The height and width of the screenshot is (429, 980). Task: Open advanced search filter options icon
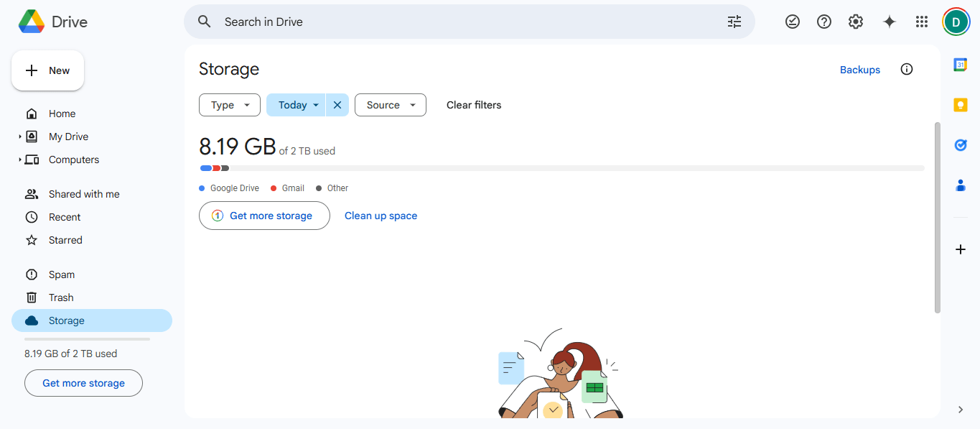(734, 22)
